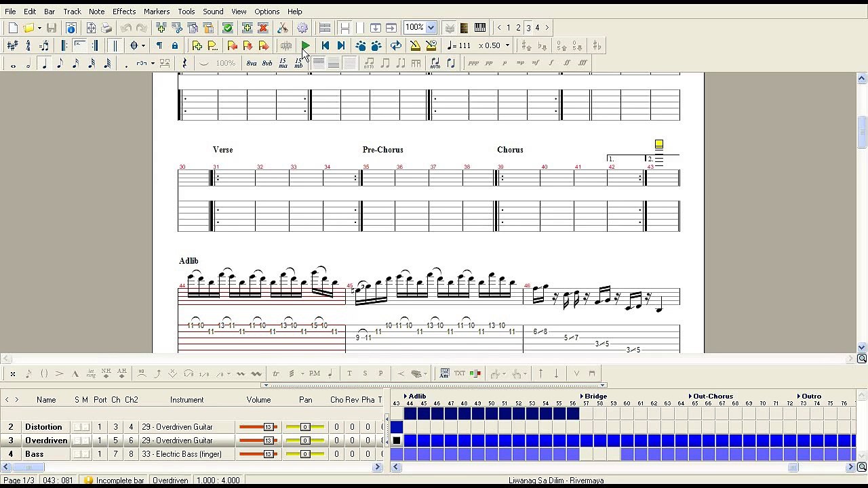This screenshot has height=488, width=868.
Task: Click the bar properties gear icon
Action: 302,28
